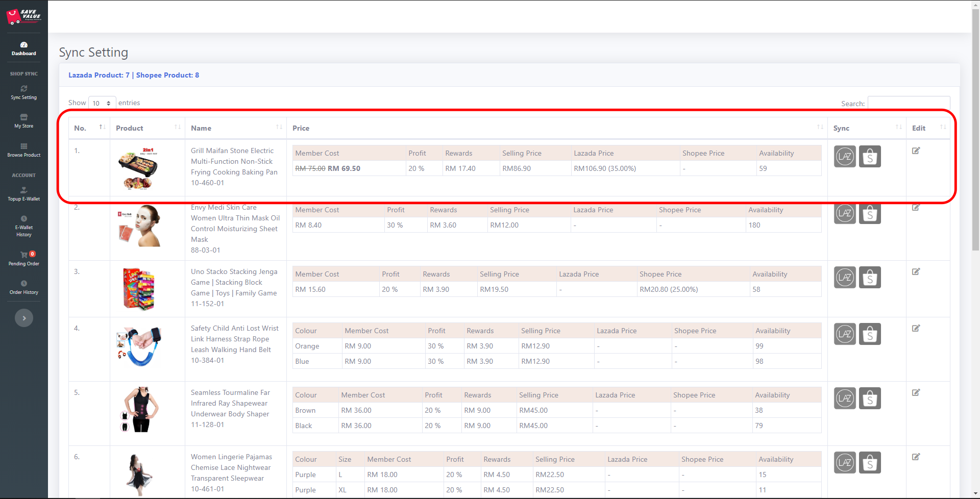Toggle Lazada sync for Envy Medi mask

845,213
